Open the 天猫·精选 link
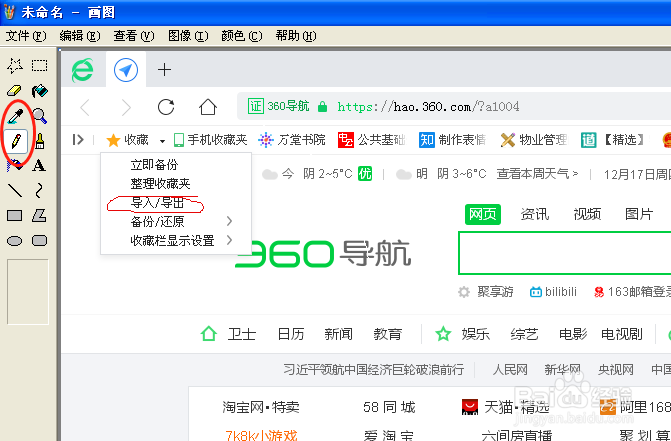 (506, 407)
